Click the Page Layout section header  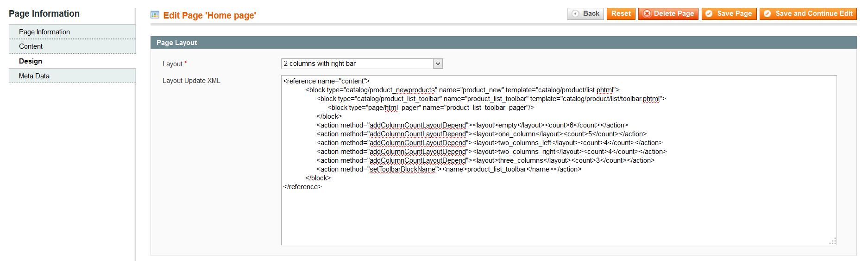[503, 43]
